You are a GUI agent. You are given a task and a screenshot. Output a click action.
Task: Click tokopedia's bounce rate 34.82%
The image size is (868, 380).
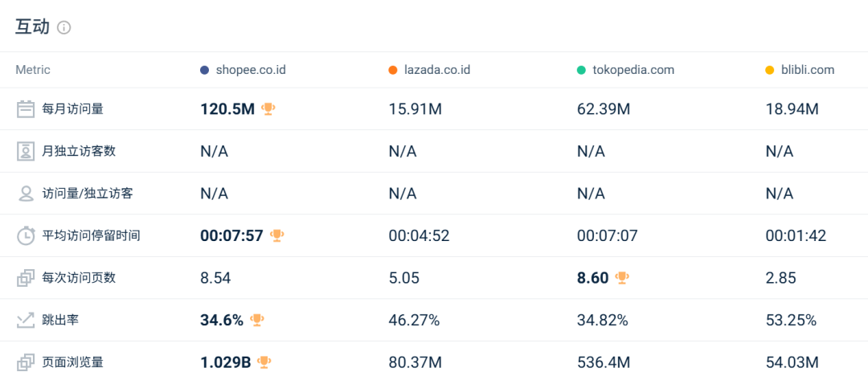coord(602,320)
